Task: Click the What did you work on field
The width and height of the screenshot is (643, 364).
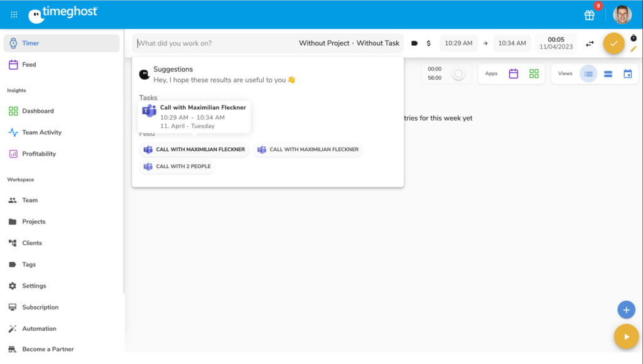Action: coord(213,43)
